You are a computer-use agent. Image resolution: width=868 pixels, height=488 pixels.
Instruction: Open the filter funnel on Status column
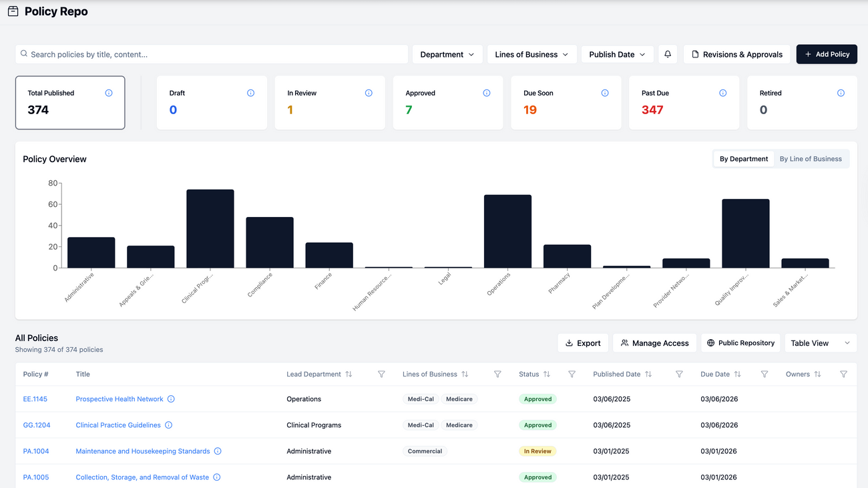(x=572, y=374)
